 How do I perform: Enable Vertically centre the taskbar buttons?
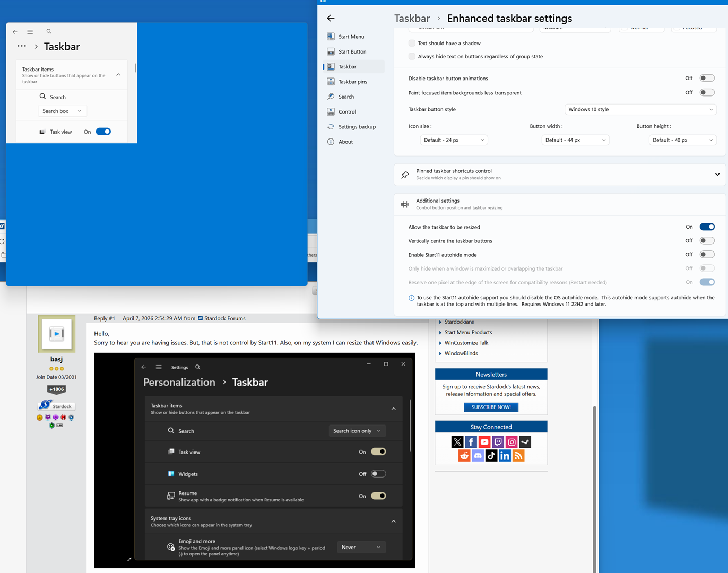707,241
